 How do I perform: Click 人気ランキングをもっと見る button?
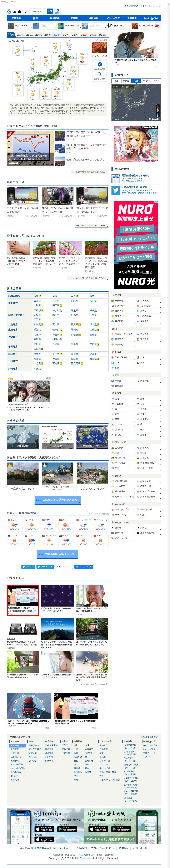[57, 500]
